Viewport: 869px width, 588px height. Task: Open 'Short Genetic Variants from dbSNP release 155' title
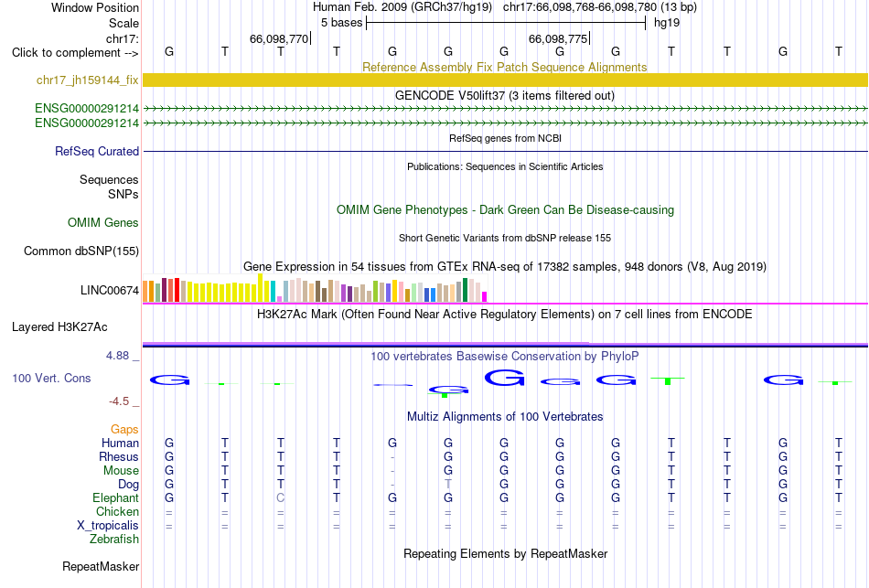505,238
